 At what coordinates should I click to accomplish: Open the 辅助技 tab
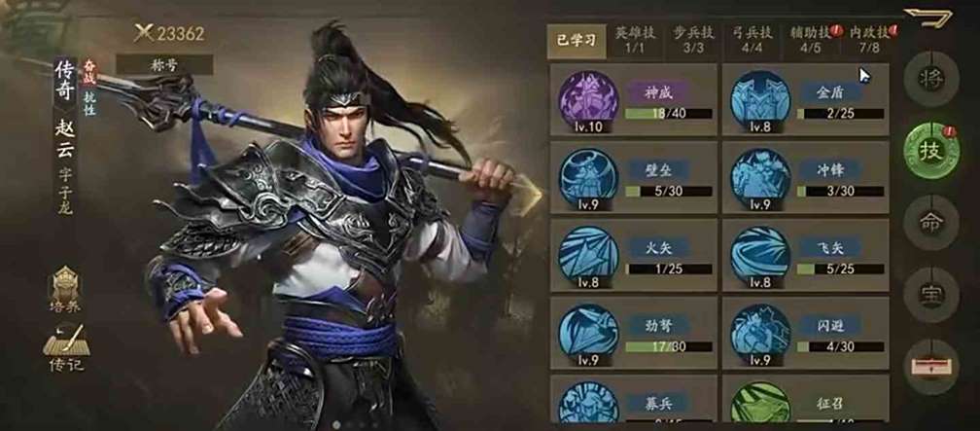pyautogui.click(x=811, y=41)
